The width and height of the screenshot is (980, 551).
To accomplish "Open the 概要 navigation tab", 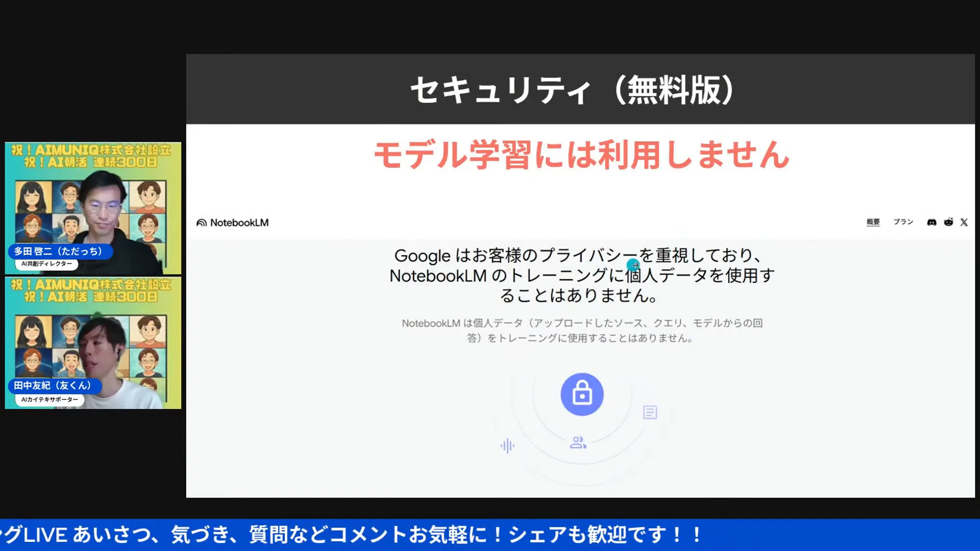I will (873, 222).
